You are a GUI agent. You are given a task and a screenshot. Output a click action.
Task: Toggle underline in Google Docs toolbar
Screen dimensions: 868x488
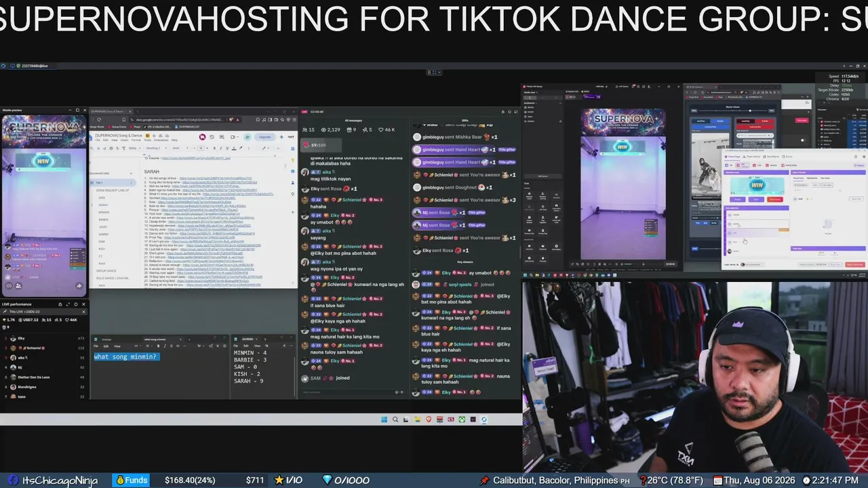click(227, 148)
